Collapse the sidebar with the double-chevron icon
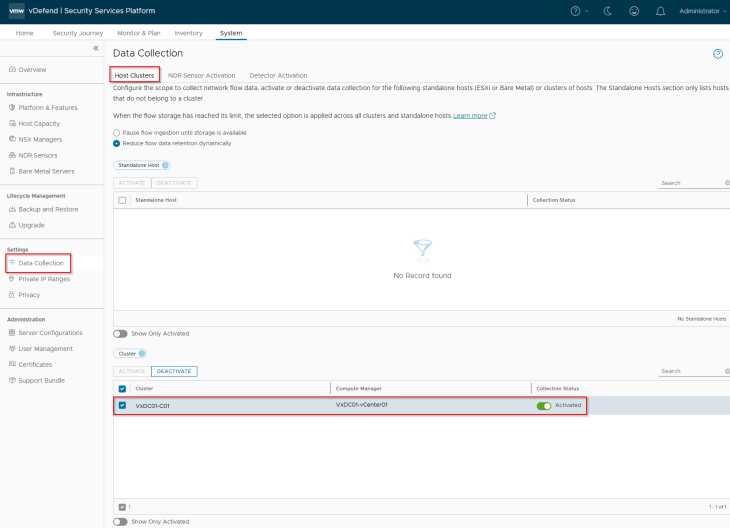The width and height of the screenshot is (730, 528). 96,48
